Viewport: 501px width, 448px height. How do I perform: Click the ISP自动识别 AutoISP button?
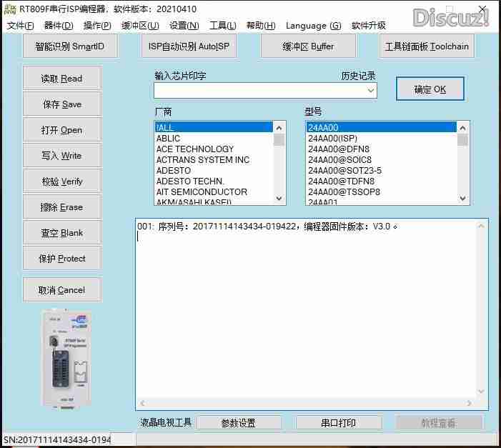189,46
